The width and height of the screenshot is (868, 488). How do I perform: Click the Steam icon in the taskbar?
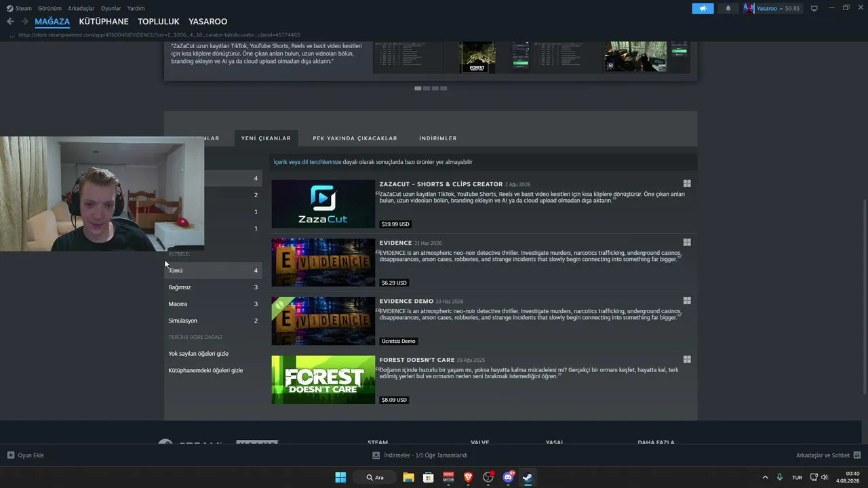[528, 477]
